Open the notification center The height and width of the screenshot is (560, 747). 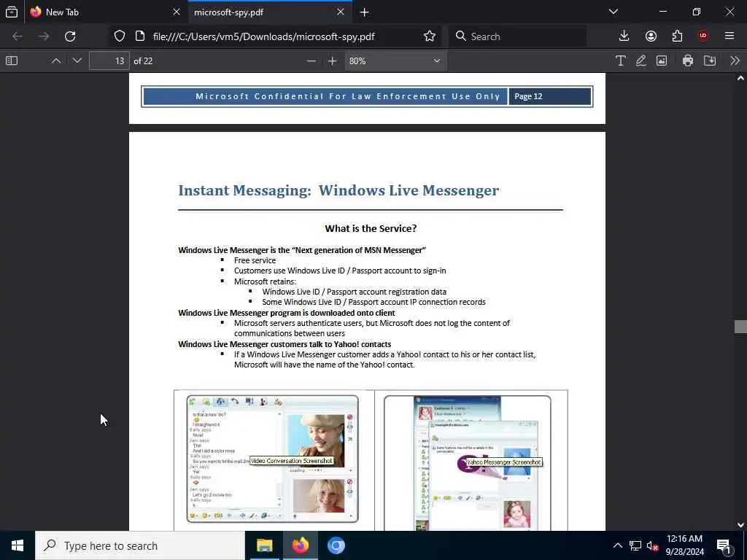click(724, 545)
